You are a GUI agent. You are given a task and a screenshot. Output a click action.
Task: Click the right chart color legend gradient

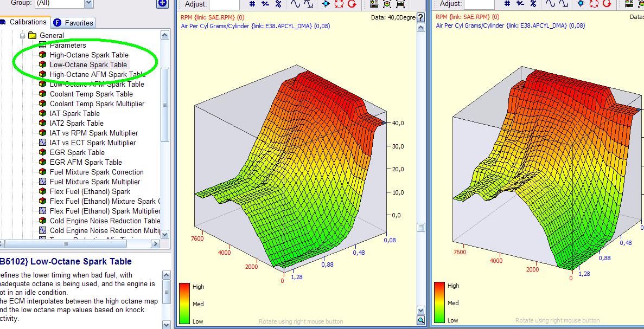(439, 302)
